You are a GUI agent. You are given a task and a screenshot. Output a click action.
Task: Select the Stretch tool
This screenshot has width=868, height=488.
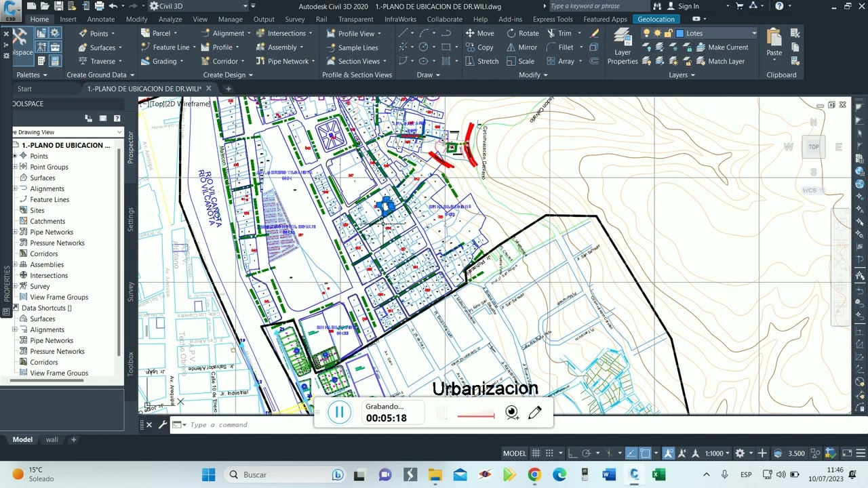(x=481, y=61)
